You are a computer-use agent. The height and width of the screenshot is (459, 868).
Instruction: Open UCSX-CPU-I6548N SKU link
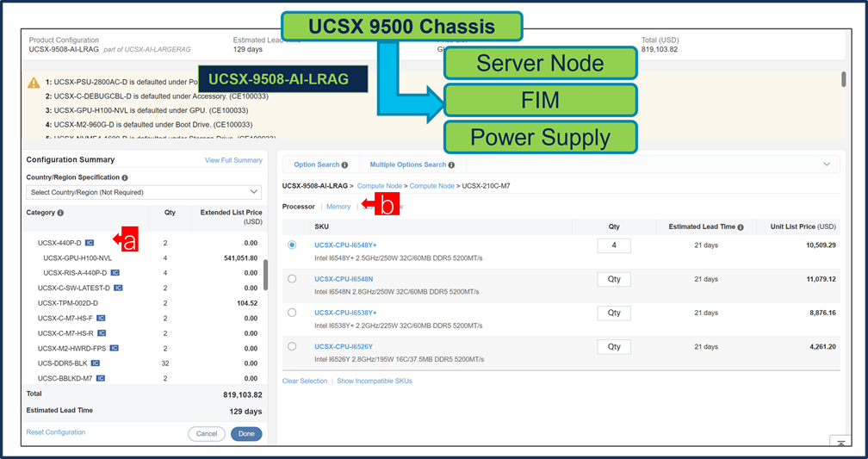click(344, 279)
